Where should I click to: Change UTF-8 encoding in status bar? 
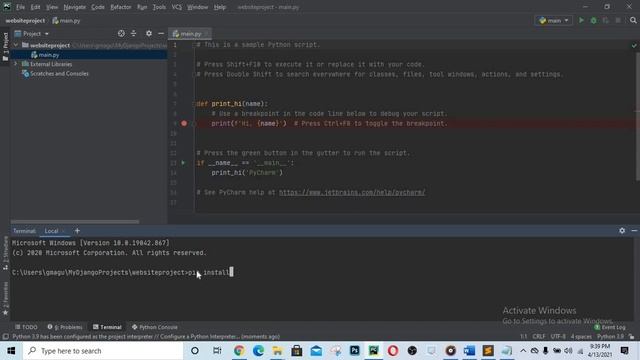coord(558,337)
